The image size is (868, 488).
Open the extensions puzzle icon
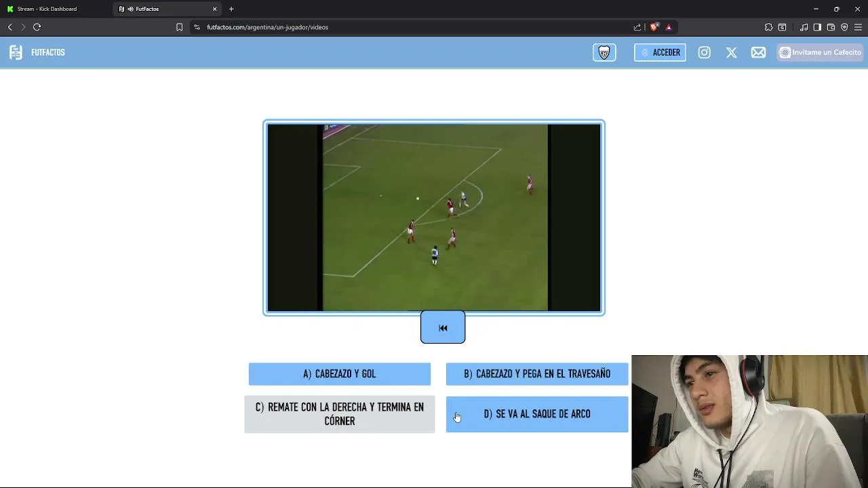coord(768,27)
